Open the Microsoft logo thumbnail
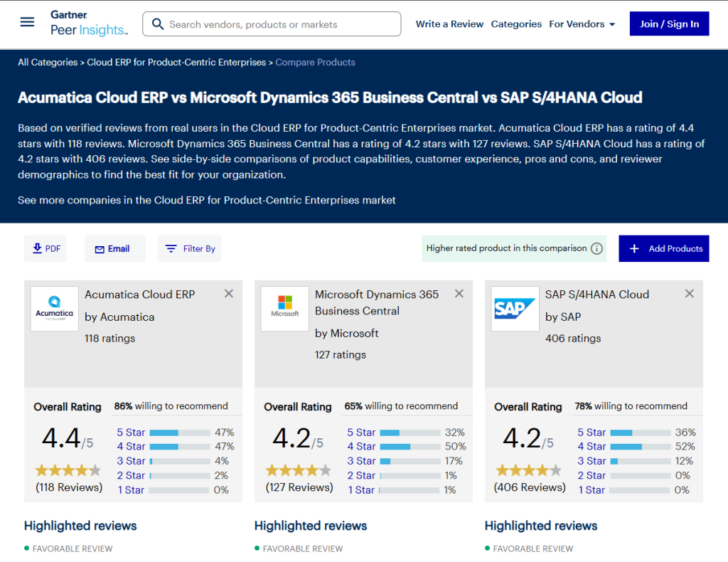Image resolution: width=728 pixels, height=562 pixels. [284, 309]
